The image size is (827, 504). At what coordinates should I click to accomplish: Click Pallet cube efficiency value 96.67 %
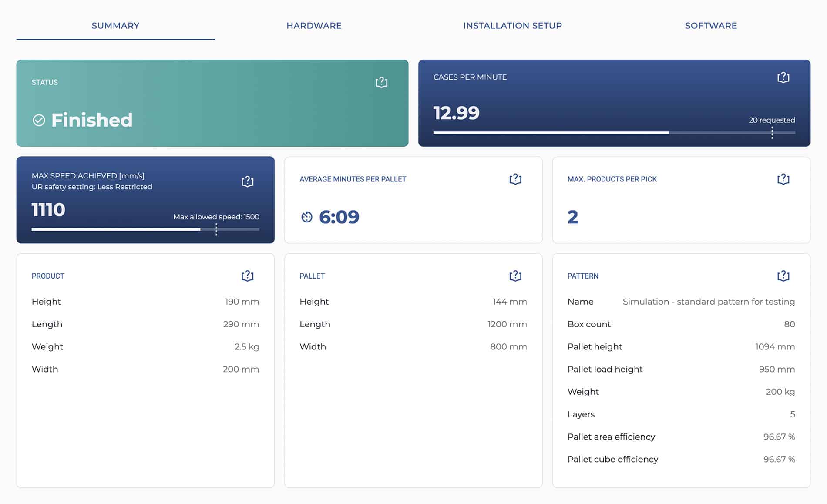point(779,459)
